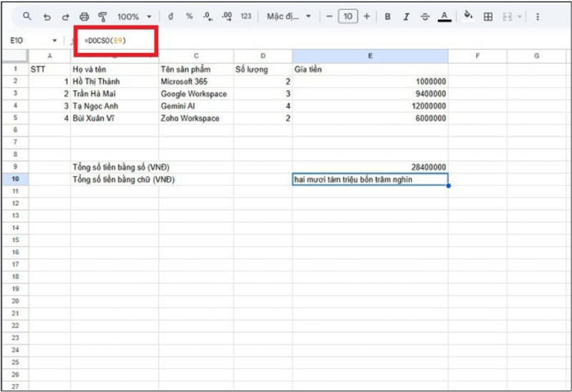
Task: Click the search magnifier icon in toolbar
Action: click(x=27, y=16)
